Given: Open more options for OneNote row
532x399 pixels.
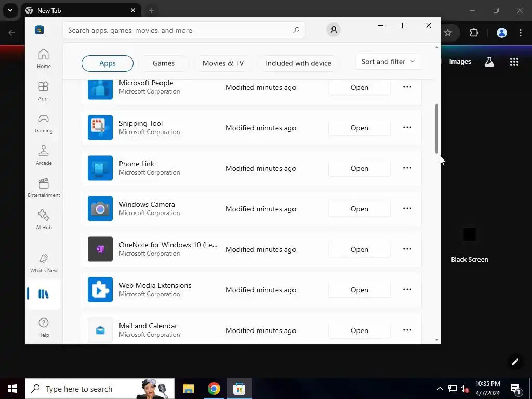Looking at the screenshot, I should click(407, 249).
